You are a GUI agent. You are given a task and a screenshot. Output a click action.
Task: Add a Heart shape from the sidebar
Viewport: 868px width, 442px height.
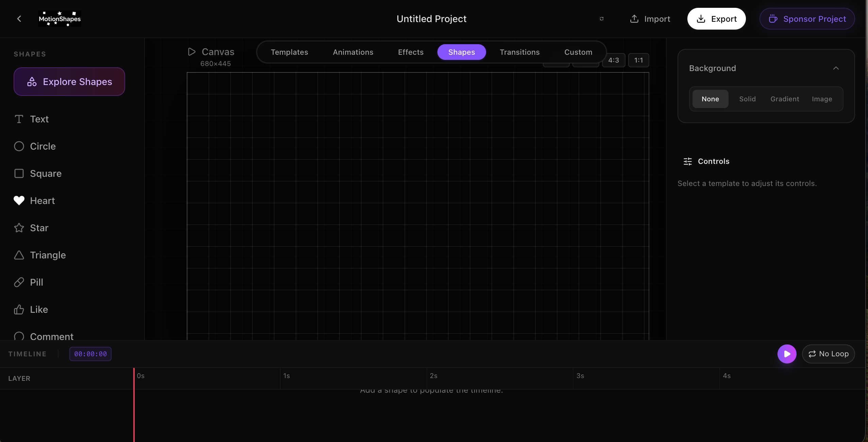coord(42,201)
